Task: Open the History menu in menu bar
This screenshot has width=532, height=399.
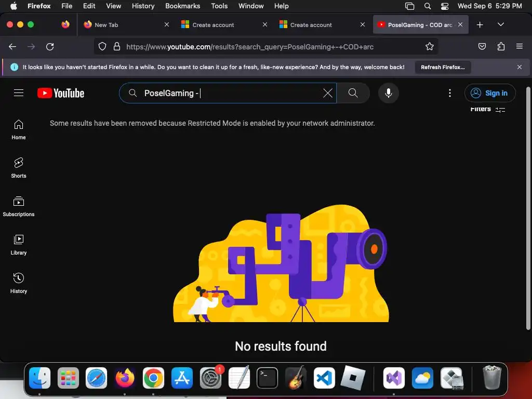Action: 143,6
